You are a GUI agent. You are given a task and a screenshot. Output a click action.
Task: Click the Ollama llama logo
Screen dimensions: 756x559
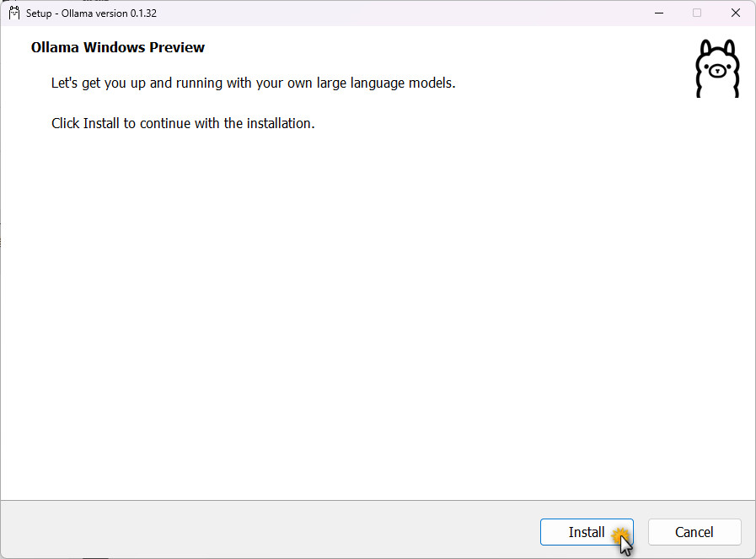[x=717, y=68]
